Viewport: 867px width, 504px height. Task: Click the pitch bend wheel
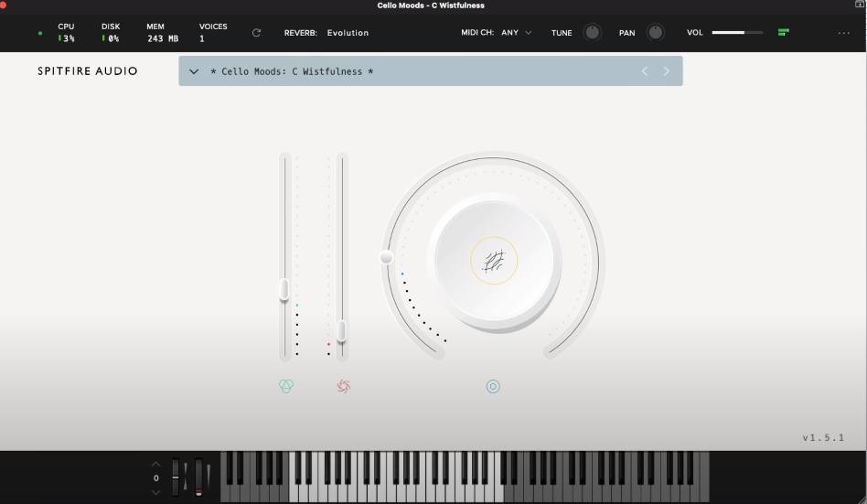(176, 477)
